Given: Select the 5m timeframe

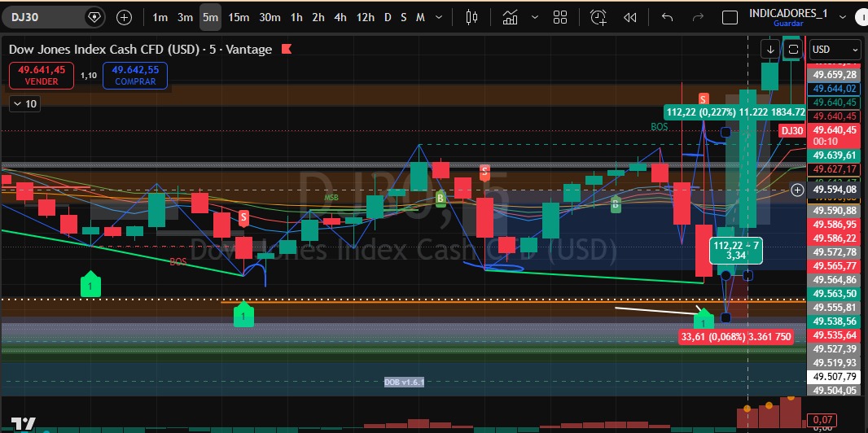Looking at the screenshot, I should 210,18.
